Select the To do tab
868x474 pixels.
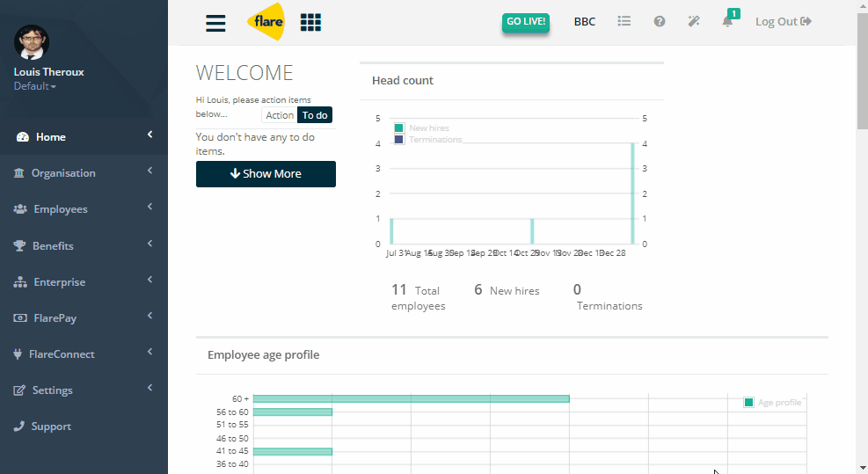pos(315,115)
